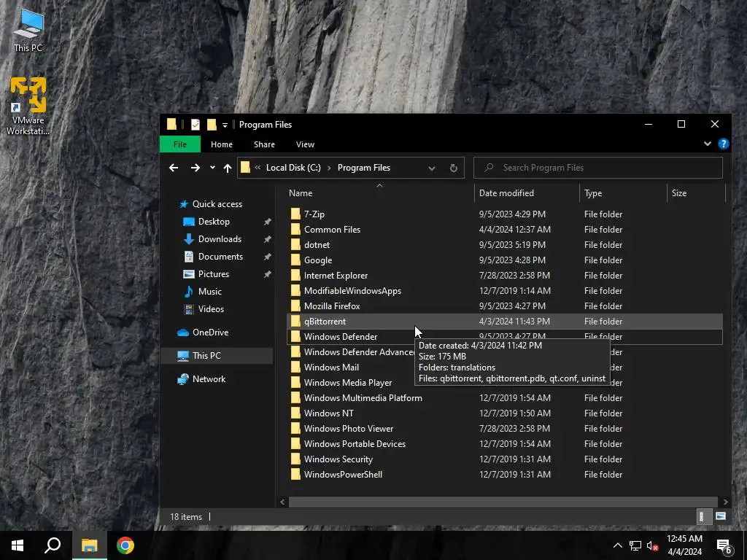Go back with the Back arrow
This screenshot has width=747, height=560.
tap(174, 168)
